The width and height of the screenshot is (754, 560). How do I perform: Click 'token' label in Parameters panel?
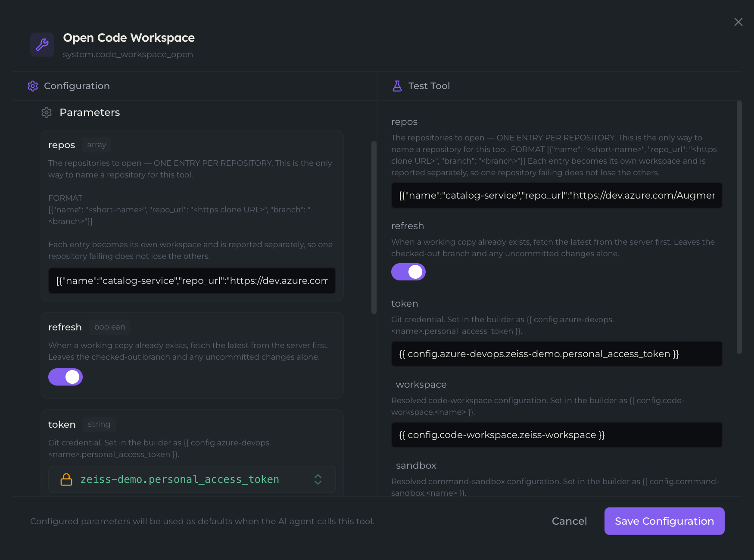click(62, 425)
